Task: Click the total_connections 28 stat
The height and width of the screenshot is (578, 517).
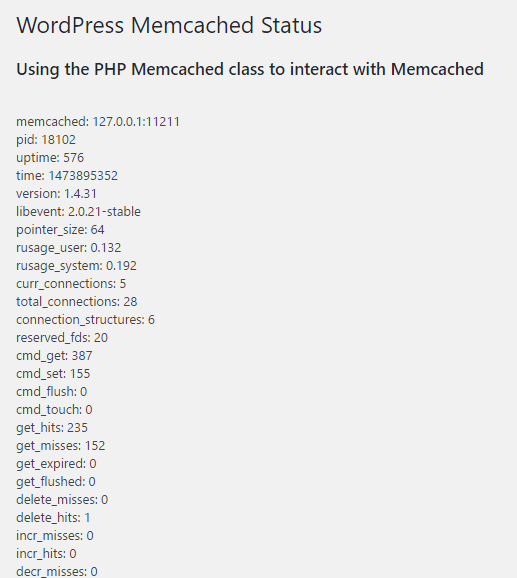Action: [77, 302]
